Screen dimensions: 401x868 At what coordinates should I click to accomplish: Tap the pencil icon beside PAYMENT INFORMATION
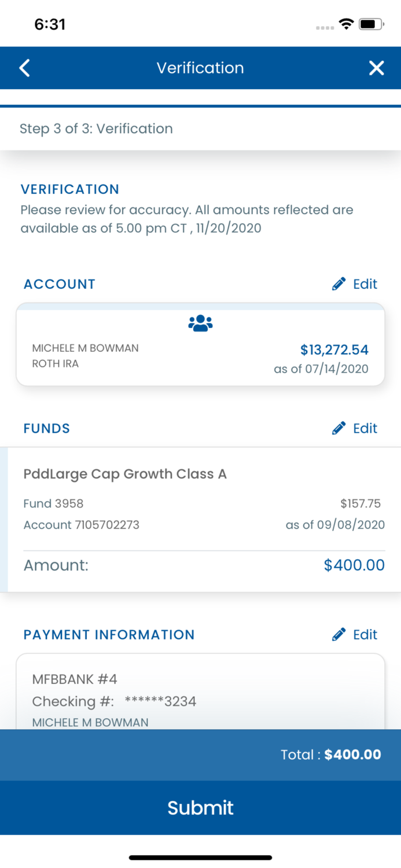click(339, 634)
